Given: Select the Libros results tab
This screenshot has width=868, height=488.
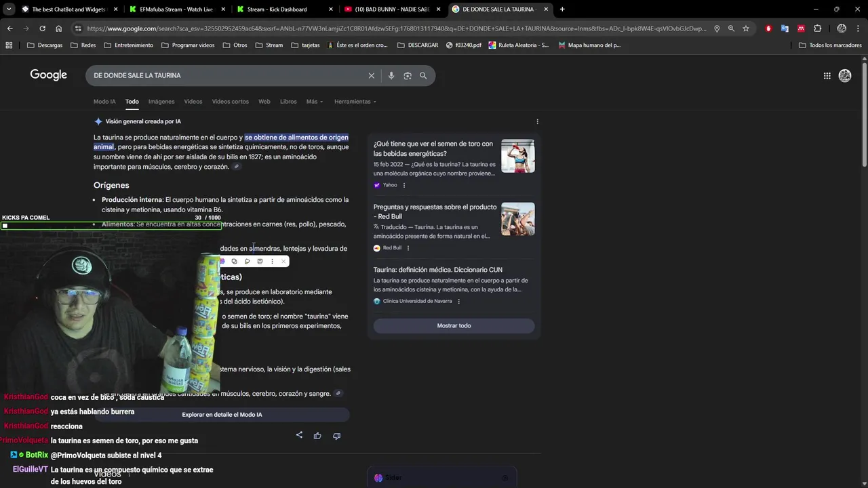Looking at the screenshot, I should [x=288, y=102].
